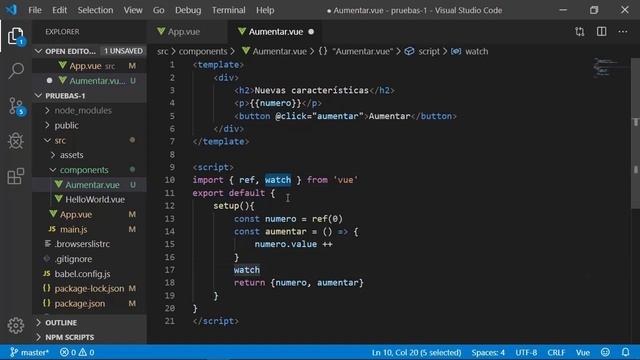The height and width of the screenshot is (360, 640).
Task: Open the Search view in the activity bar
Action: [16, 71]
